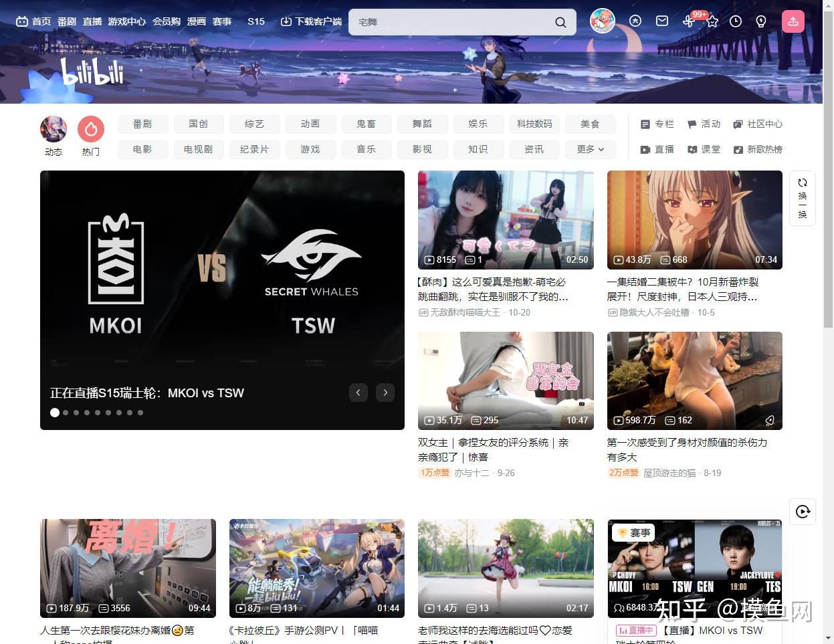Open the favorites star icon

[x=712, y=21]
